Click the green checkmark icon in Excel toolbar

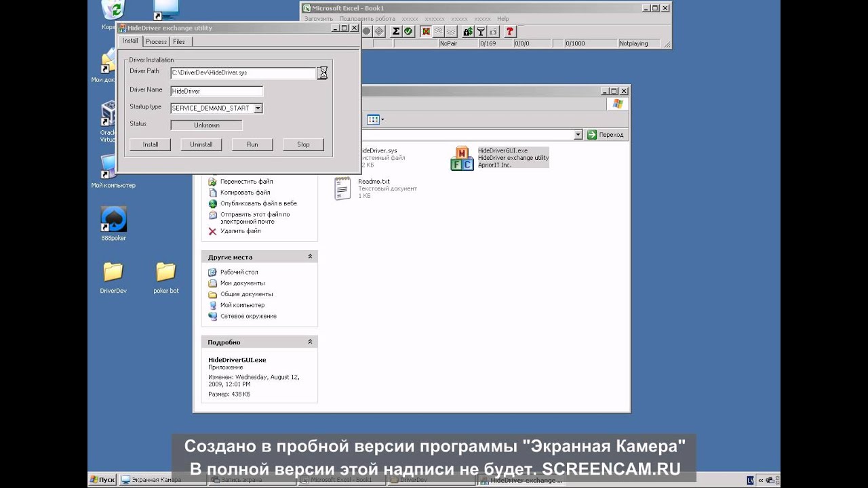pos(408,31)
